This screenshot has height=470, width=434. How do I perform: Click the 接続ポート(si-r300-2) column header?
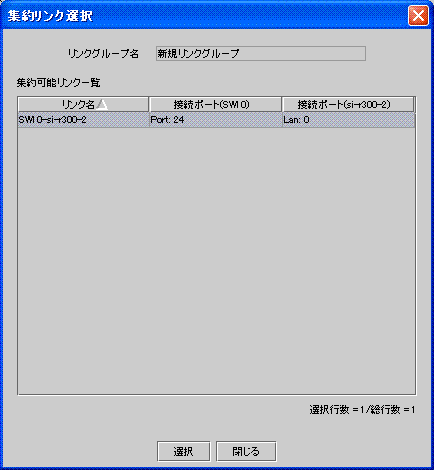pyautogui.click(x=348, y=105)
